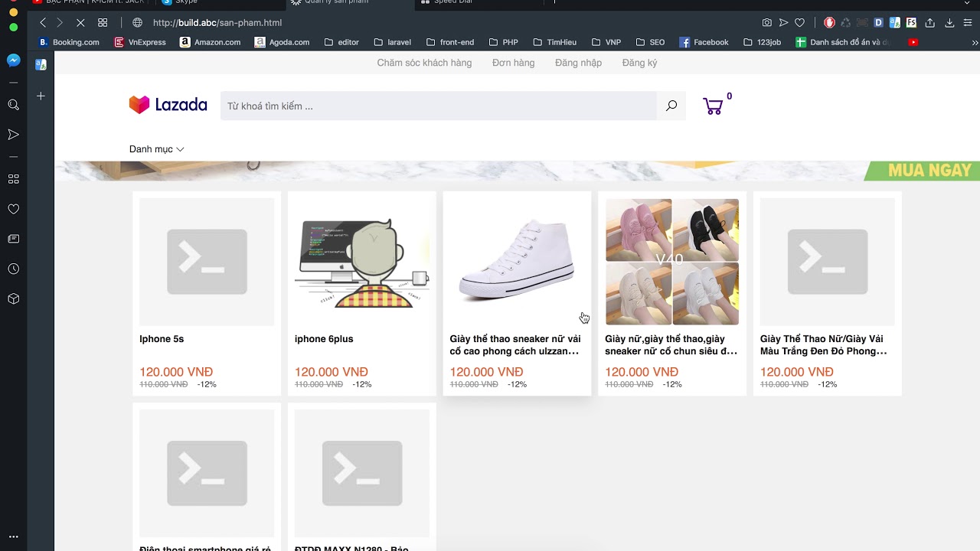The height and width of the screenshot is (551, 980).
Task: Open four-color sneakers collage product image
Action: pos(672,262)
